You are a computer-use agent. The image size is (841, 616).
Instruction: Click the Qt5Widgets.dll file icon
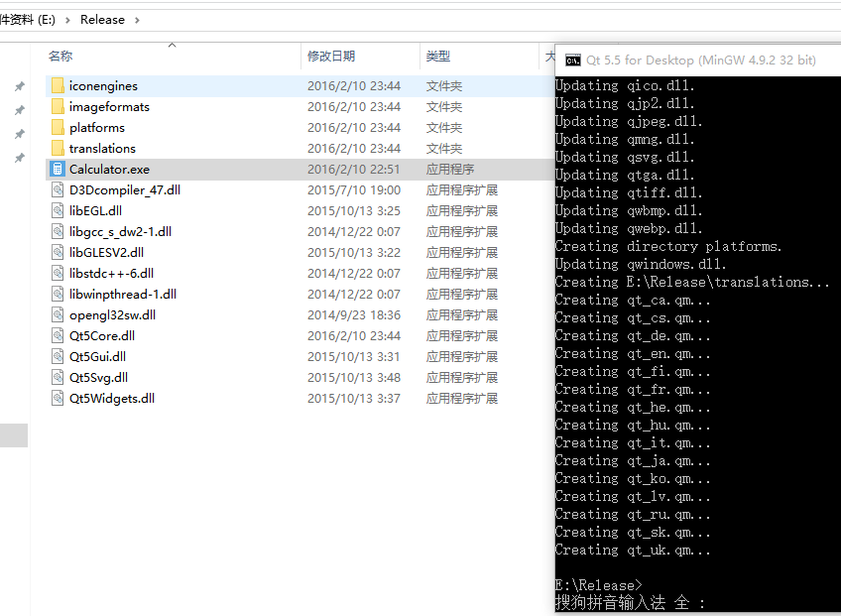click(58, 398)
